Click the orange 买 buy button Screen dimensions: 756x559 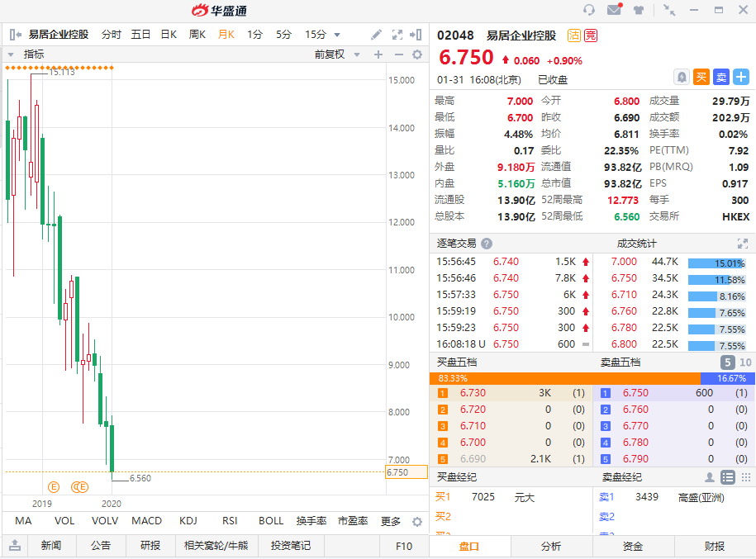701,77
